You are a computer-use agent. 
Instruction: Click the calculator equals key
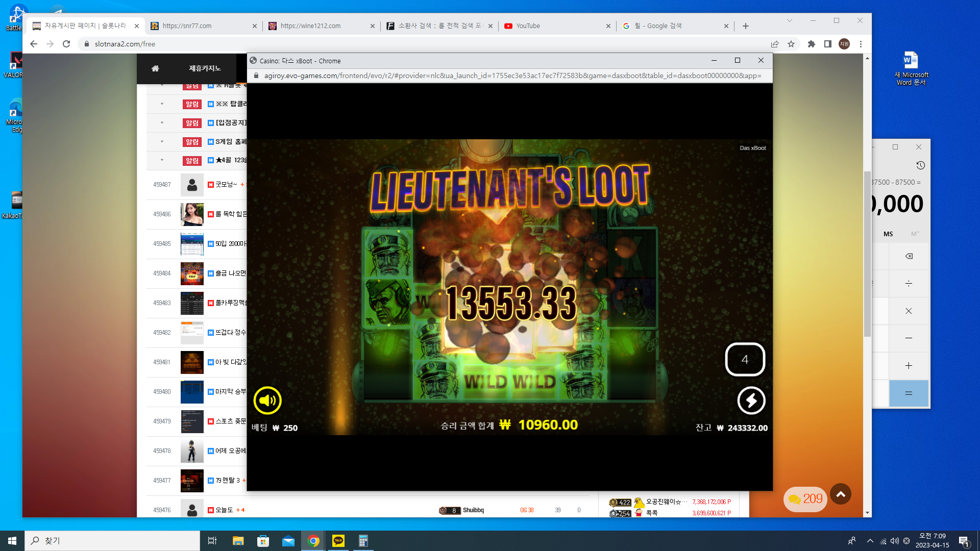tap(909, 393)
